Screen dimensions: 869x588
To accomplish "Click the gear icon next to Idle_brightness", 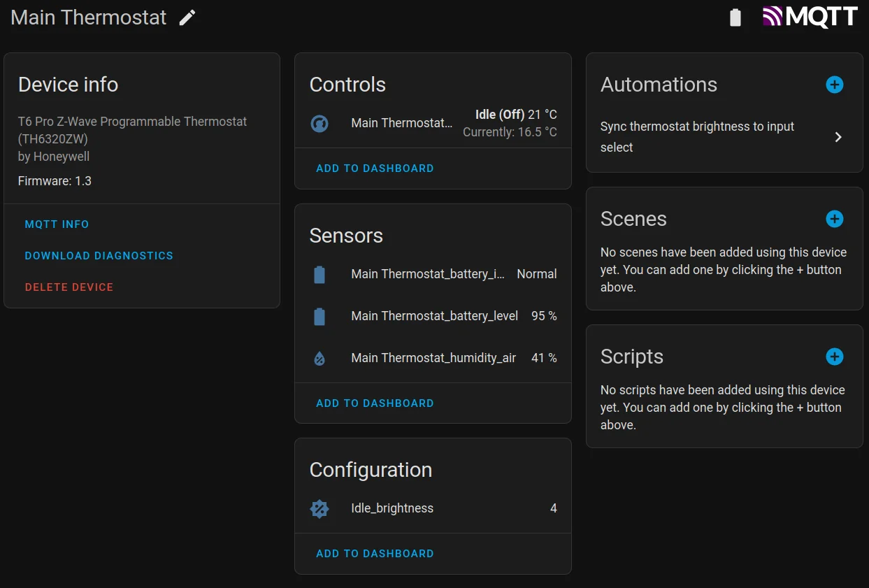I will [319, 508].
